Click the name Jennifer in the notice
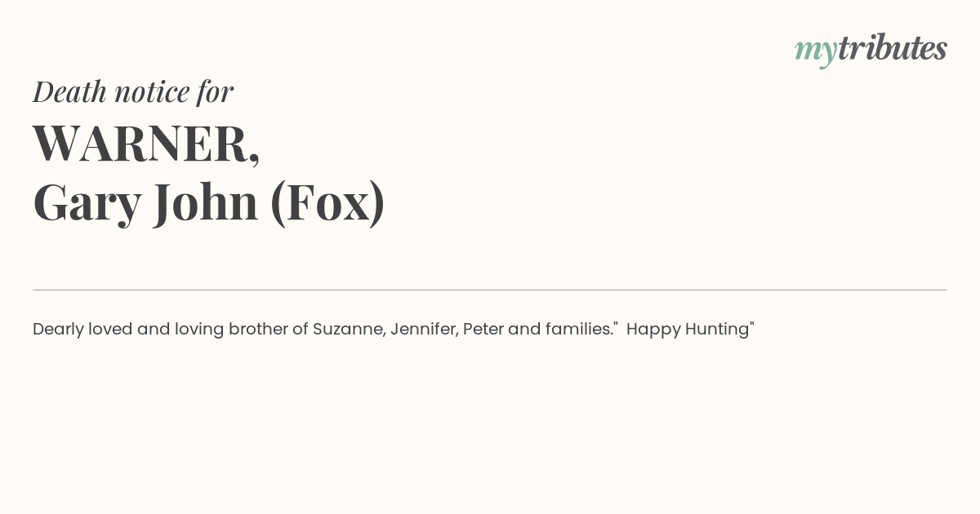The height and width of the screenshot is (514, 980). [x=424, y=330]
